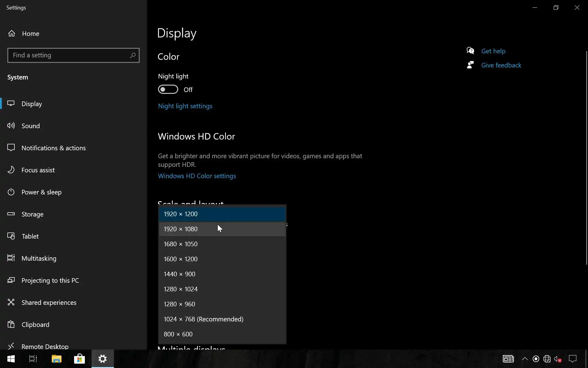This screenshot has height=368, width=588.
Task: Click search magnifier in Find a setting
Action: pos(133,55)
